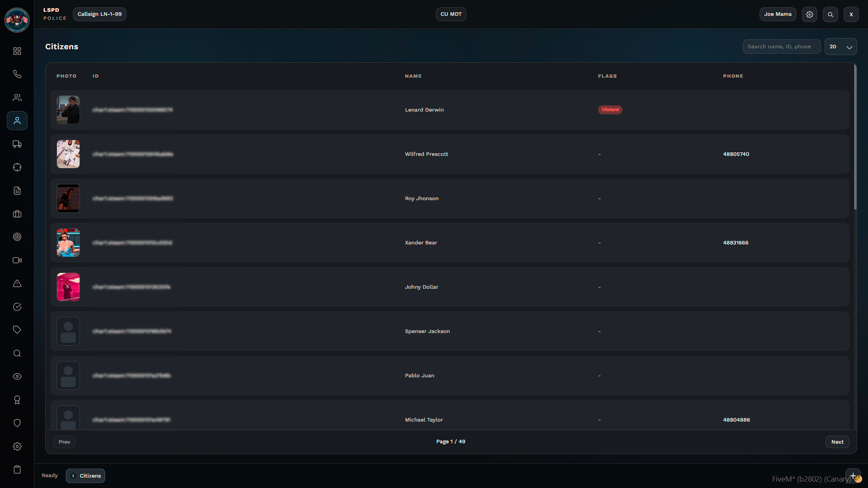Select the crosshair icon in sidebar
Viewport: 868px width, 488px height.
click(17, 167)
